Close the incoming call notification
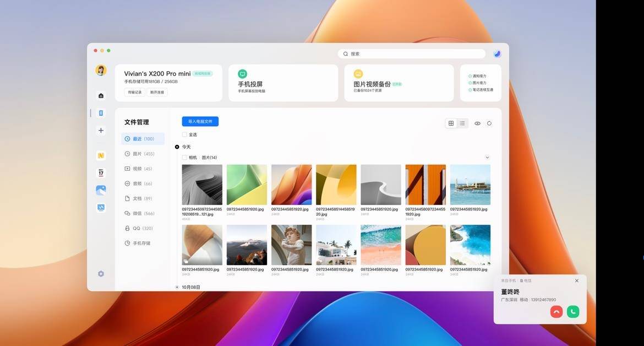The width and height of the screenshot is (644, 346). [577, 280]
